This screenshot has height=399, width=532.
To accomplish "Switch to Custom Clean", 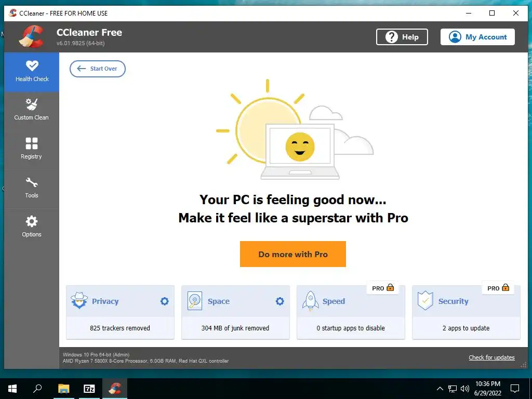I will coord(32,111).
